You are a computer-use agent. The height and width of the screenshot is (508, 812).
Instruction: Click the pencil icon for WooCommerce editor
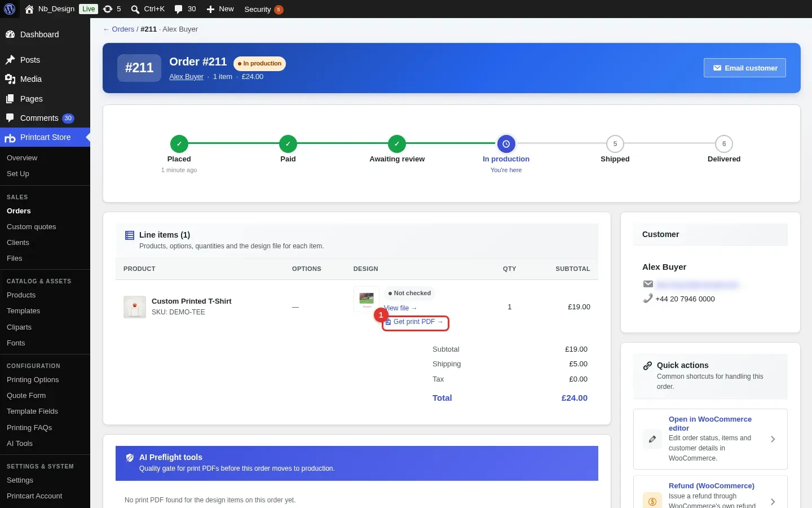tap(652, 439)
